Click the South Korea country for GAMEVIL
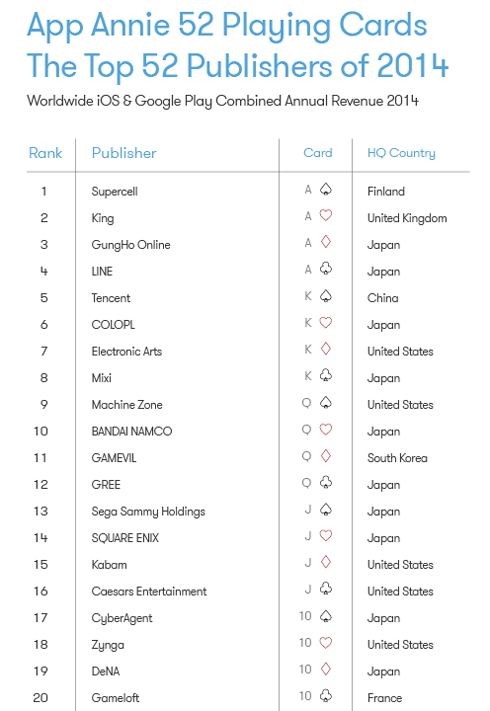This screenshot has height=711, width=490. pyautogui.click(x=398, y=458)
